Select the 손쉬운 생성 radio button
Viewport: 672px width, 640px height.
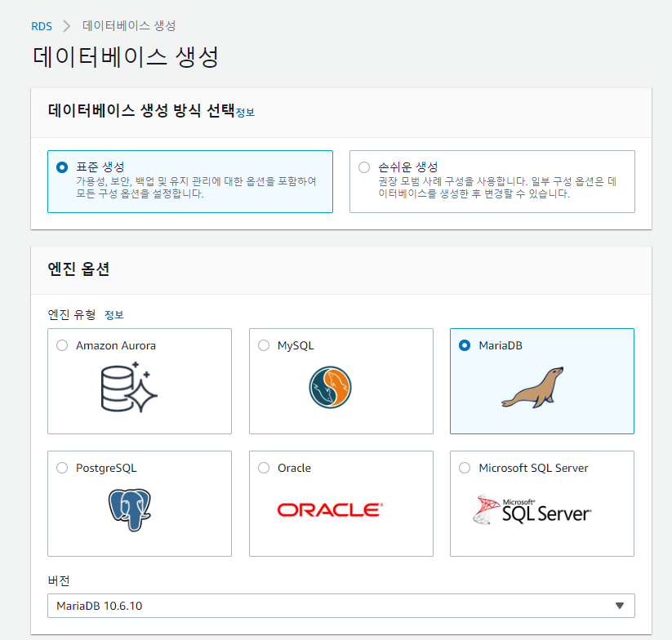(x=364, y=167)
